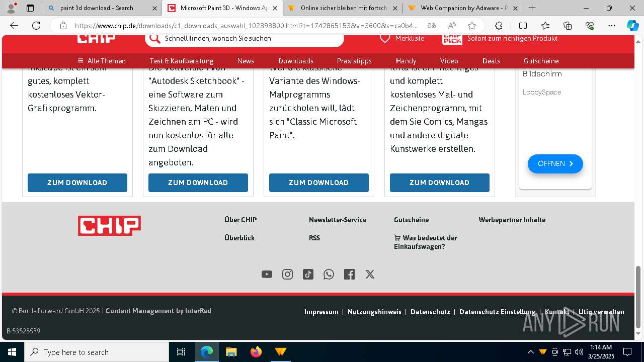Click the read aloud icon in address bar
The height and width of the screenshot is (362, 644).
pyautogui.click(x=452, y=26)
